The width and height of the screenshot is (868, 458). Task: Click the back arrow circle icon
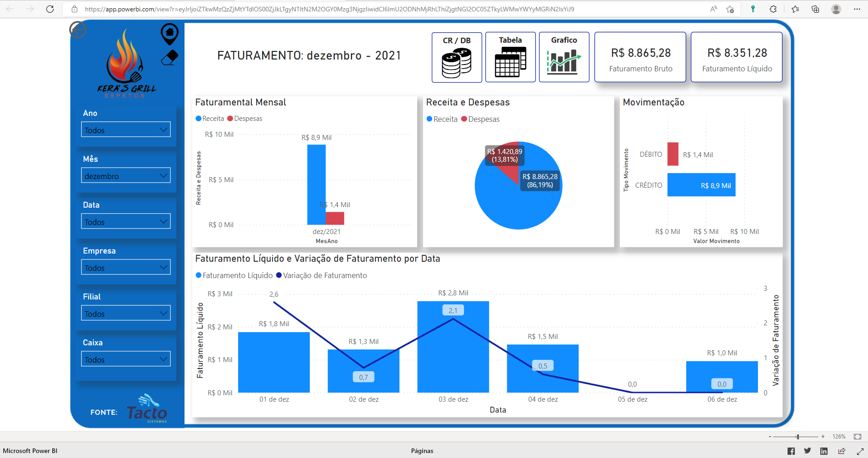coord(78,30)
